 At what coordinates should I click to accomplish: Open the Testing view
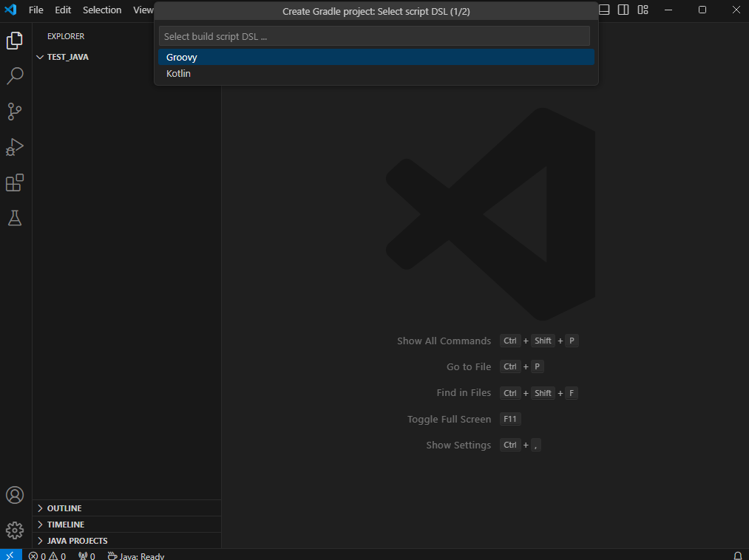click(15, 218)
